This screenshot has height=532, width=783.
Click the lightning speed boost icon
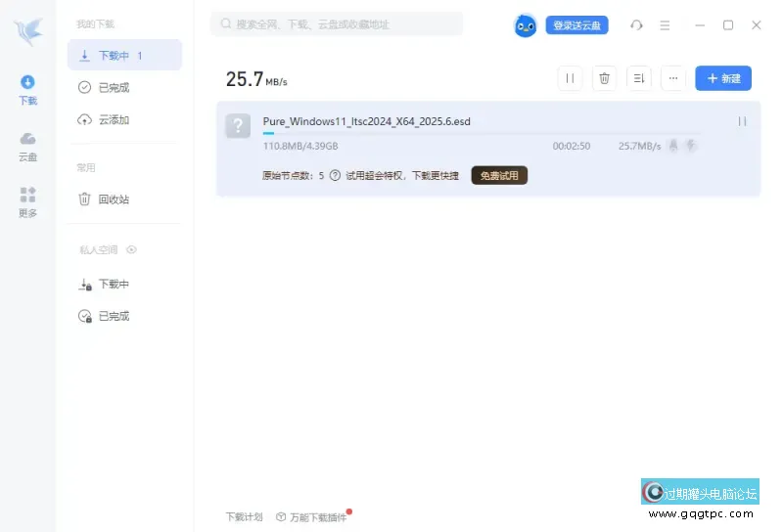click(692, 146)
